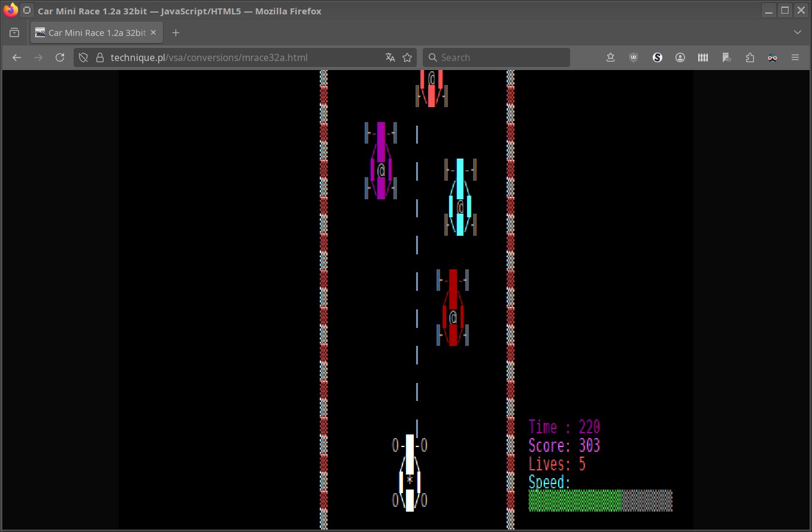The image size is (812, 532).
Task: Open the uBlock Origin extension icon
Action: [634, 57]
